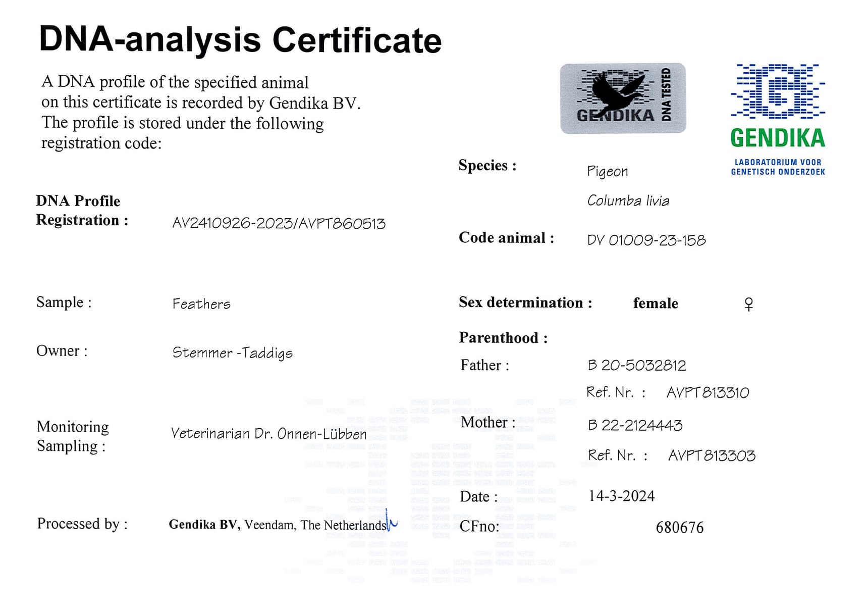Click the CFno value 680676
The image size is (868, 614).
(680, 527)
